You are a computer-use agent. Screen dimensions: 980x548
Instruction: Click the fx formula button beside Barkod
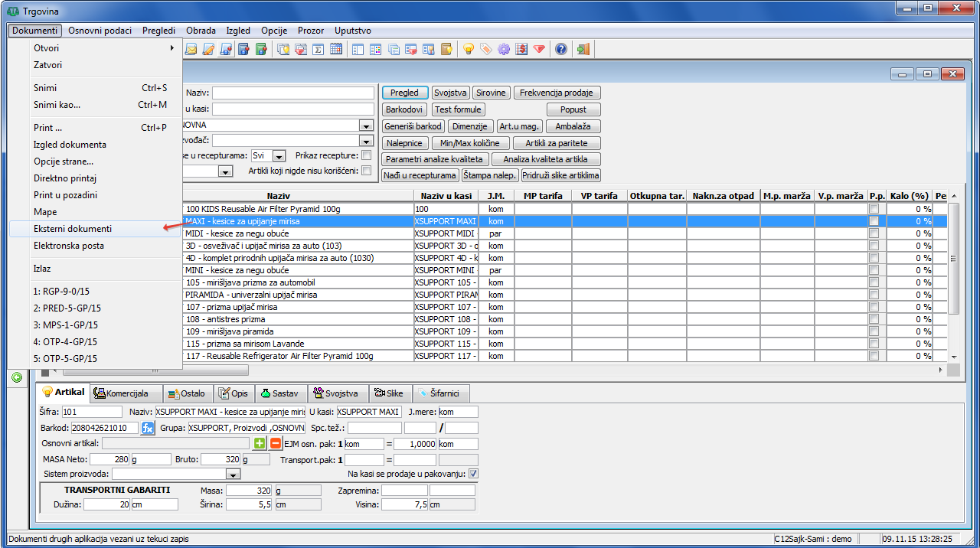149,428
